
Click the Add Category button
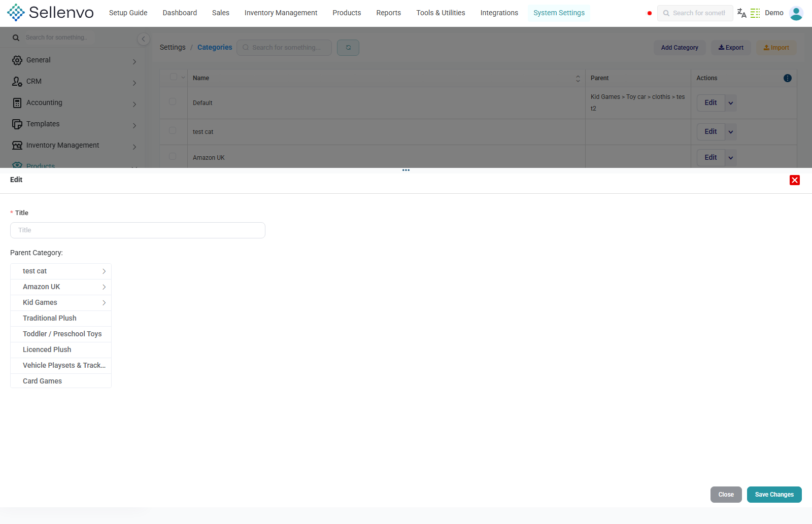(x=680, y=48)
